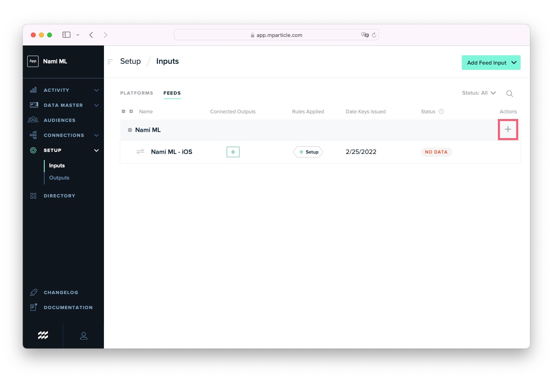Screen dimensions: 558x392
Task: Open the user profile icon
Action: point(84,336)
